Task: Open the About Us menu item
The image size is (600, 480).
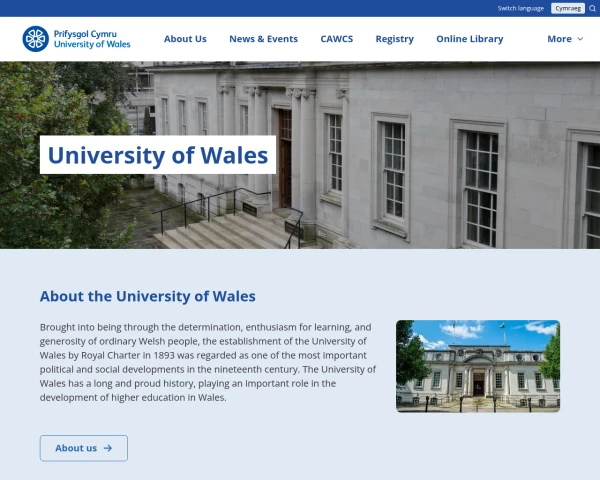Action: pos(185,39)
